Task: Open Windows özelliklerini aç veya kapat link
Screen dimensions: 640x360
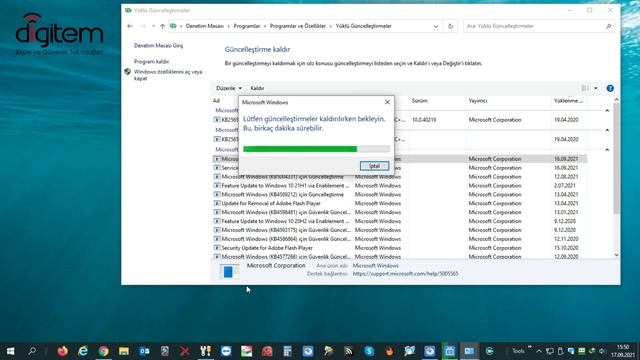Action: point(168,75)
